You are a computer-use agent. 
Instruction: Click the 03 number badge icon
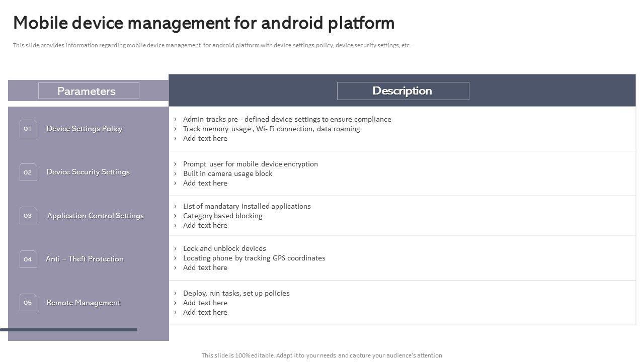tap(28, 216)
